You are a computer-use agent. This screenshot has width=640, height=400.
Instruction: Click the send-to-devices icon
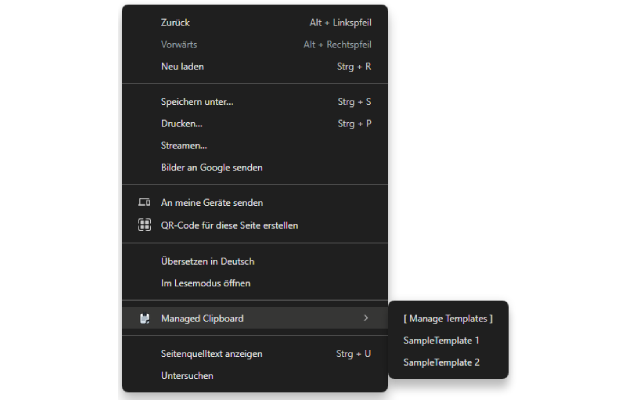coord(144,202)
